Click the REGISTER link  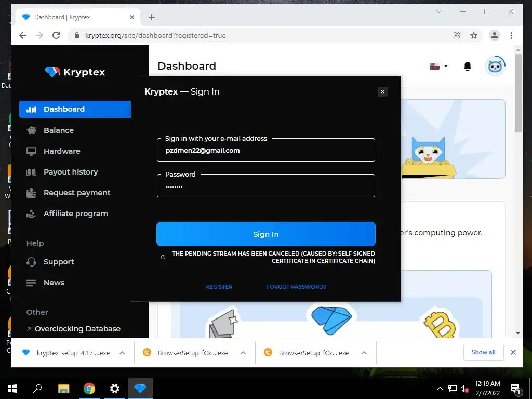click(219, 287)
